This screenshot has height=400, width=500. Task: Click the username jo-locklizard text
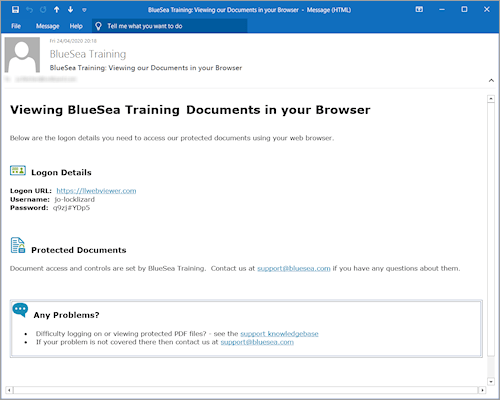click(x=75, y=199)
